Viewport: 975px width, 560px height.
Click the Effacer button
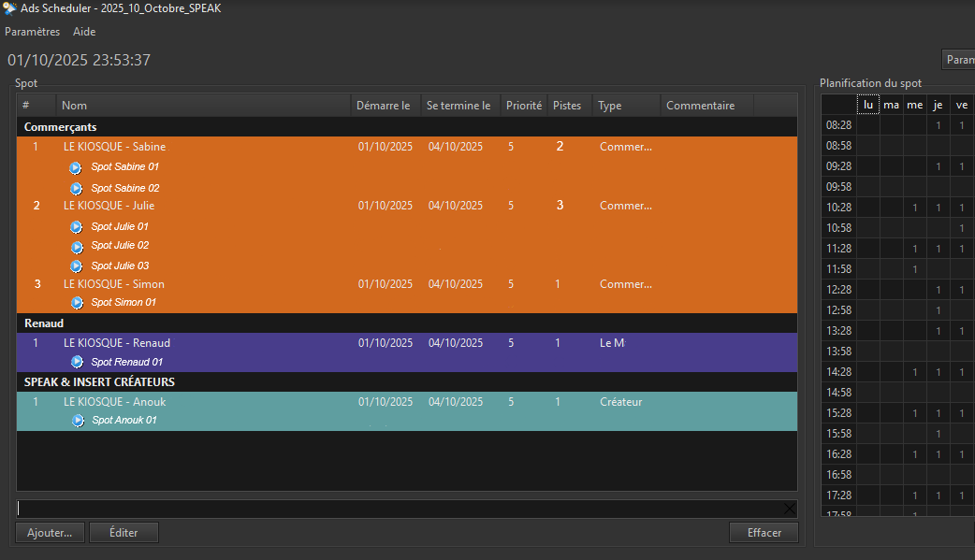pos(764,532)
